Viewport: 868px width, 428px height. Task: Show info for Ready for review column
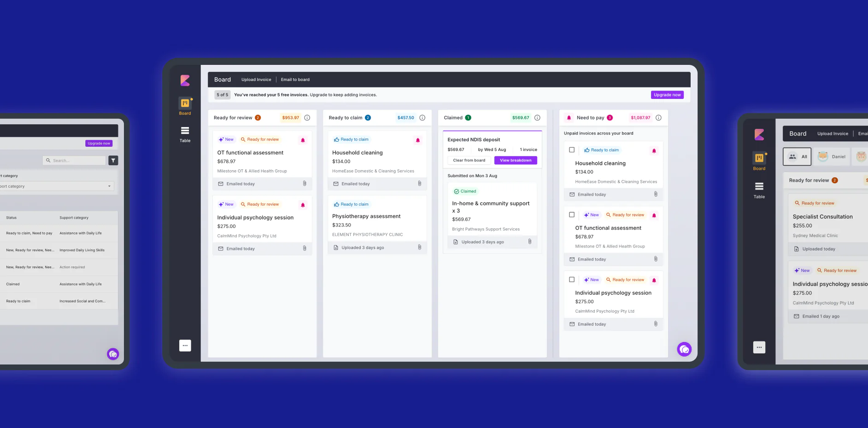point(307,118)
